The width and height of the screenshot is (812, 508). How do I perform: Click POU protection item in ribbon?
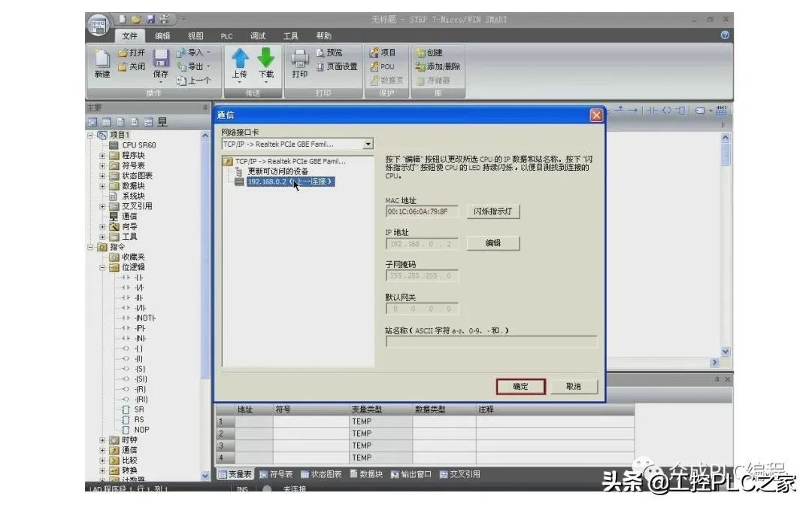pyautogui.click(x=383, y=66)
